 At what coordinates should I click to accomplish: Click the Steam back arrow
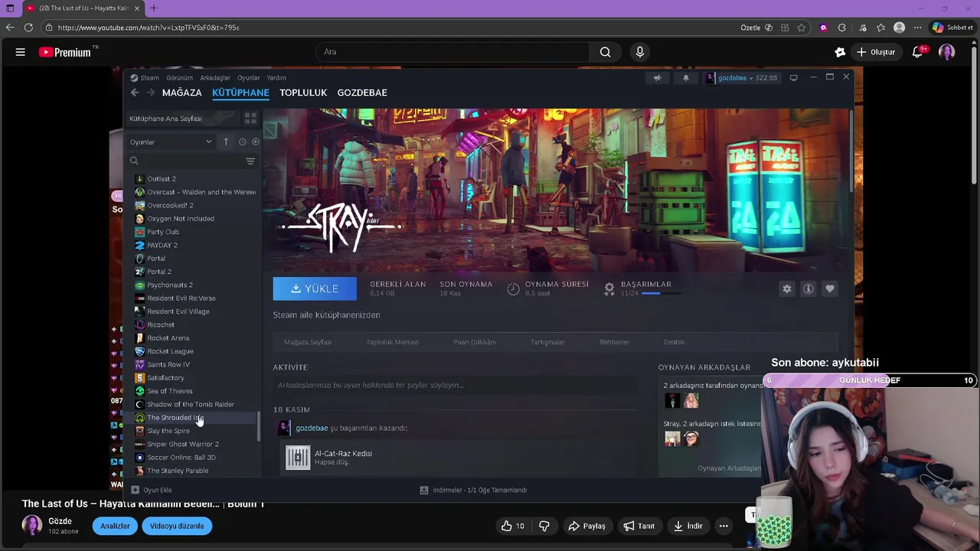[x=135, y=93]
